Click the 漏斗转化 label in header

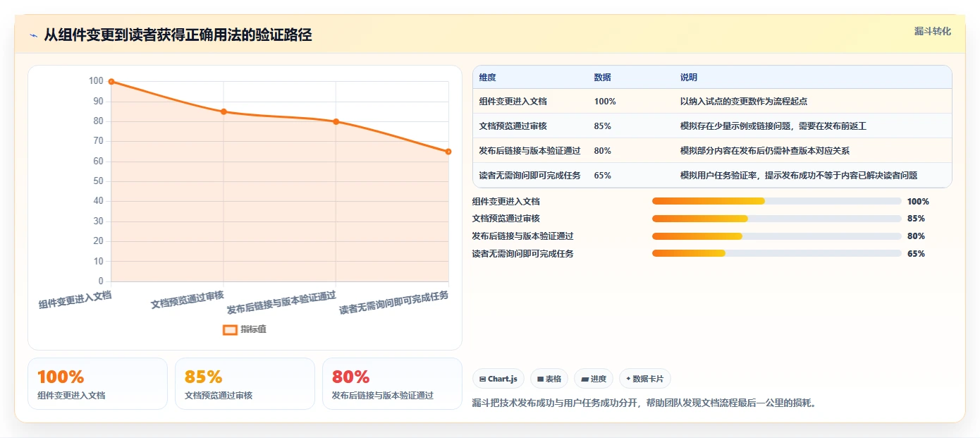pos(932,31)
